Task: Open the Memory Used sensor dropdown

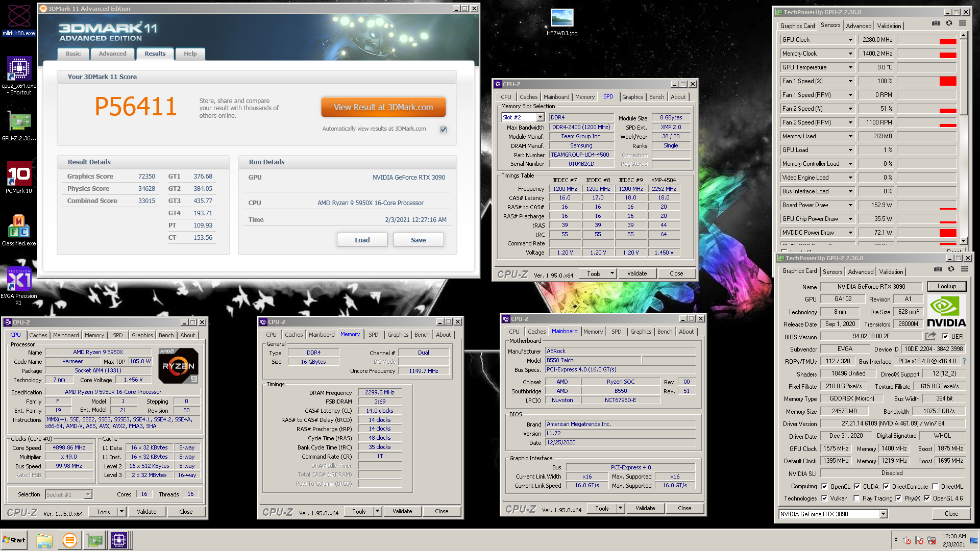Action: (850, 136)
